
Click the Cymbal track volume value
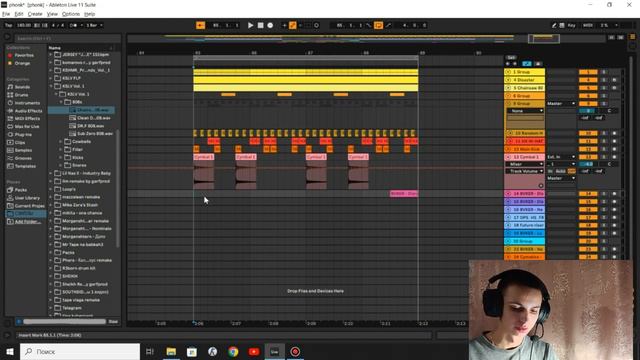pos(588,164)
